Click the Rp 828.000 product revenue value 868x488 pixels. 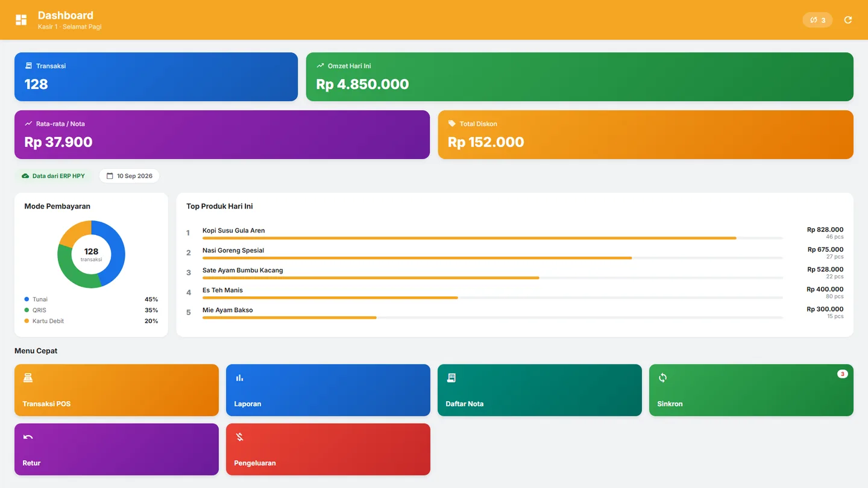(825, 230)
